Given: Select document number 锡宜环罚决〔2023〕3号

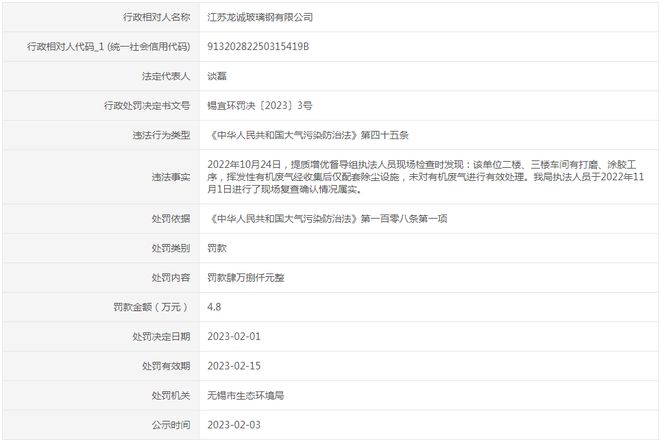Looking at the screenshot, I should 260,105.
